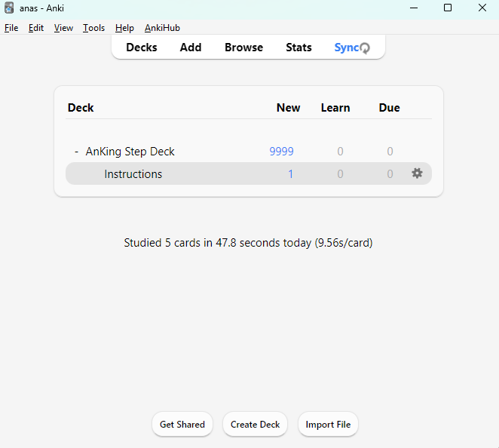Open the Help menu
Viewport: 499px width, 448px height.
(x=124, y=28)
